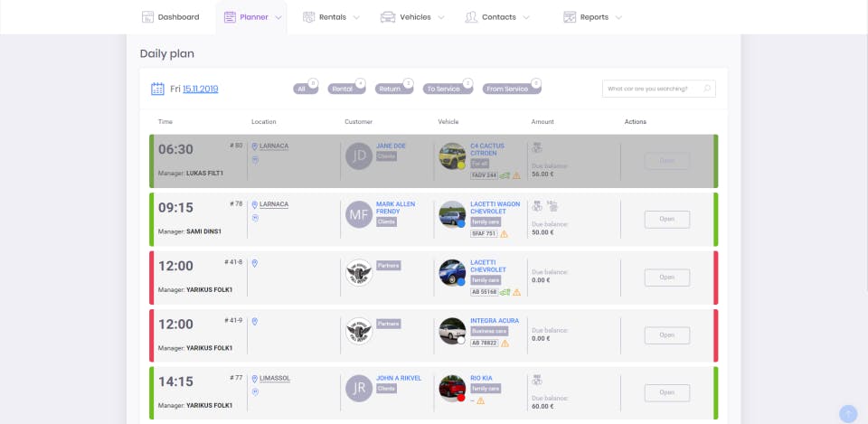Click payment icon in 06:30 amount column
Image resolution: width=868 pixels, height=424 pixels.
coord(537,147)
